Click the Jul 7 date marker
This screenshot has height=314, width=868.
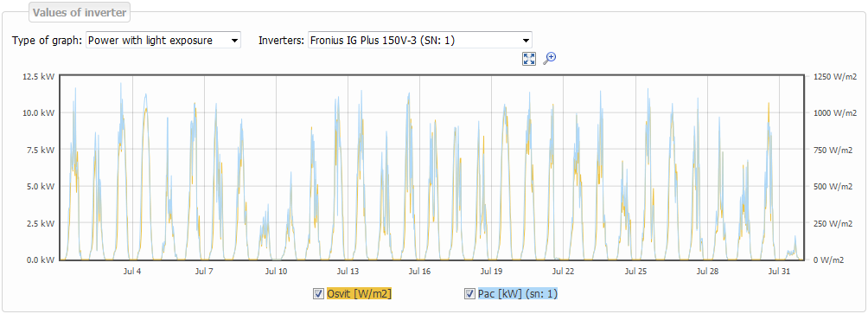[x=204, y=272]
